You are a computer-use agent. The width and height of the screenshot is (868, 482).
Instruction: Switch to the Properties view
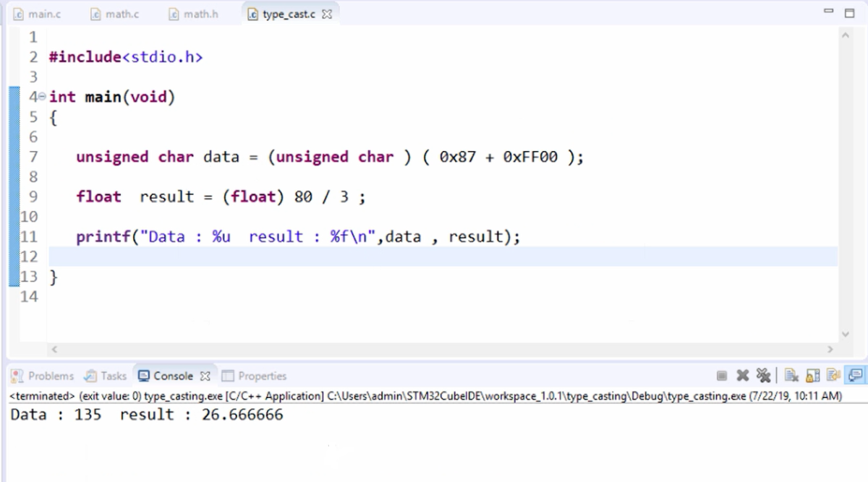coord(255,375)
